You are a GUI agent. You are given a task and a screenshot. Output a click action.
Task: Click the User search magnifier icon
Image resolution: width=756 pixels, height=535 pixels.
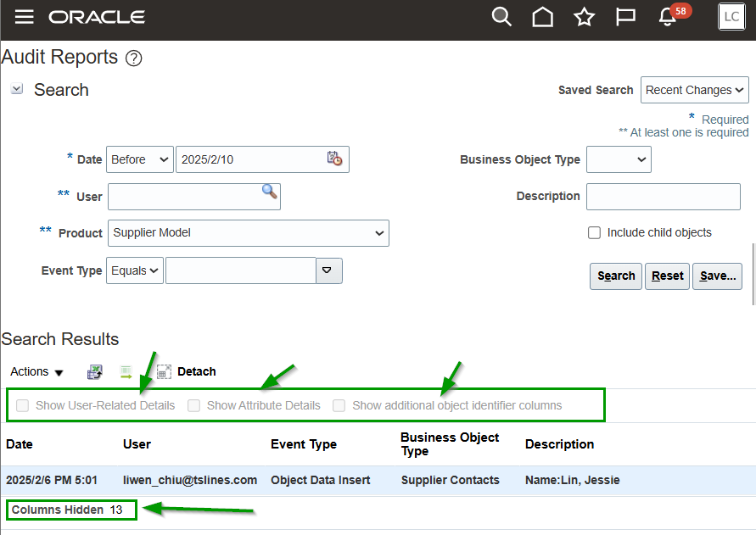click(270, 192)
